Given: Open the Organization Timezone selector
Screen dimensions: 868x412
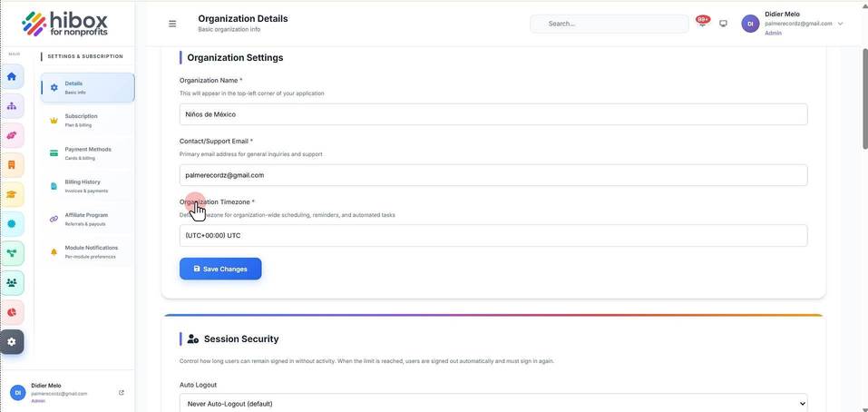Looking at the screenshot, I should (x=493, y=235).
